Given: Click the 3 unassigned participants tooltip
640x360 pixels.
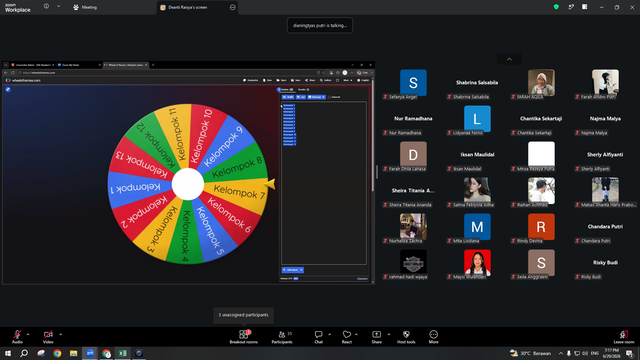Looking at the screenshot, I should tap(244, 315).
